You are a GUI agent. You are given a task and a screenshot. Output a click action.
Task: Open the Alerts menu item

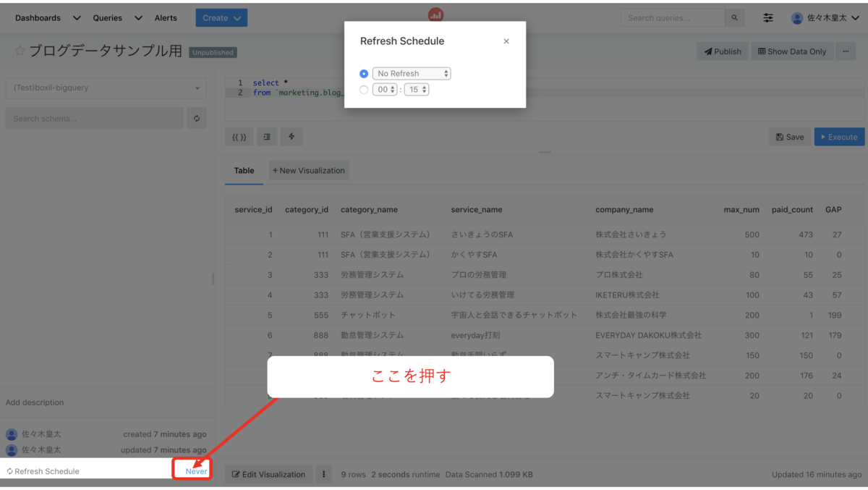[x=166, y=17]
